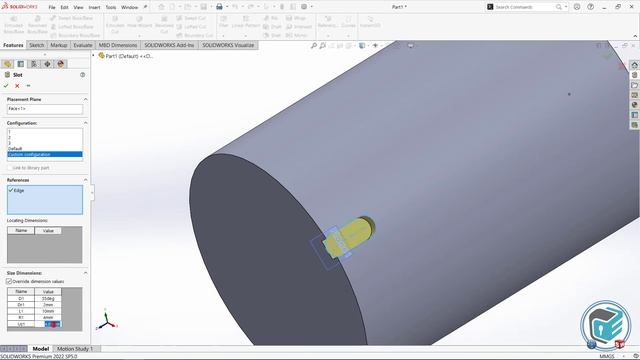
Task: Open the FeatureManager design tree tab
Action: (x=8, y=64)
